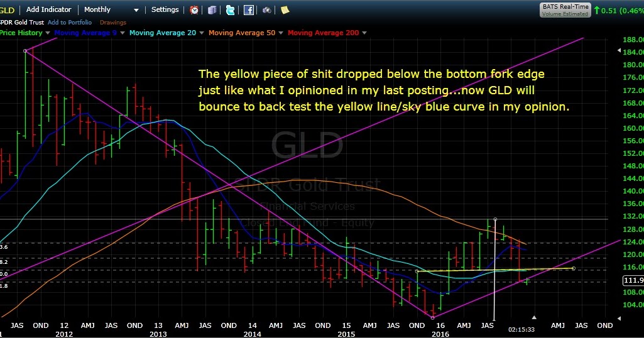
Task: Click the Moving Average 50 label
Action: (242, 33)
